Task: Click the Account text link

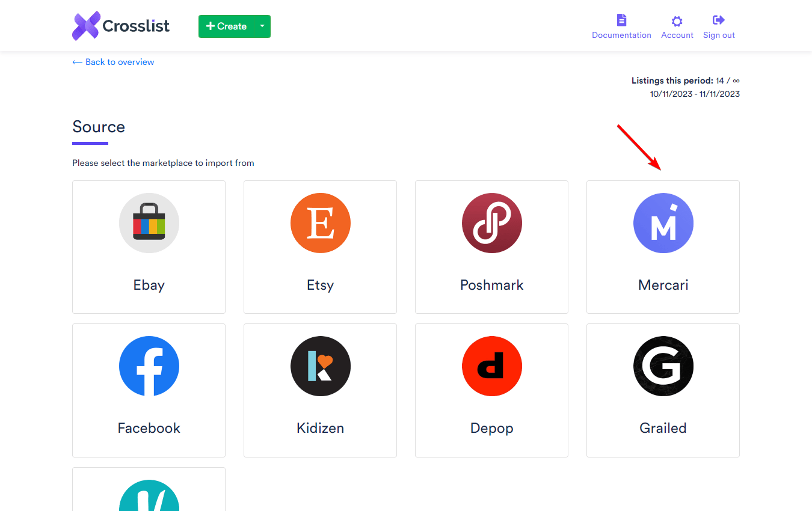Action: 677,35
